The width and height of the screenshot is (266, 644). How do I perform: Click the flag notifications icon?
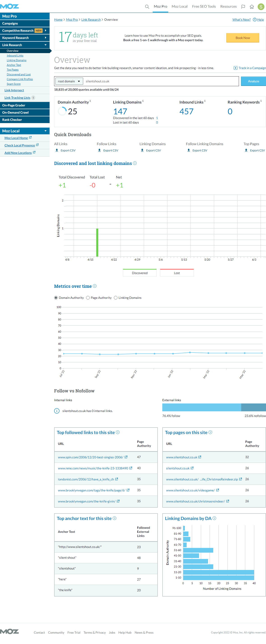[x=243, y=7]
